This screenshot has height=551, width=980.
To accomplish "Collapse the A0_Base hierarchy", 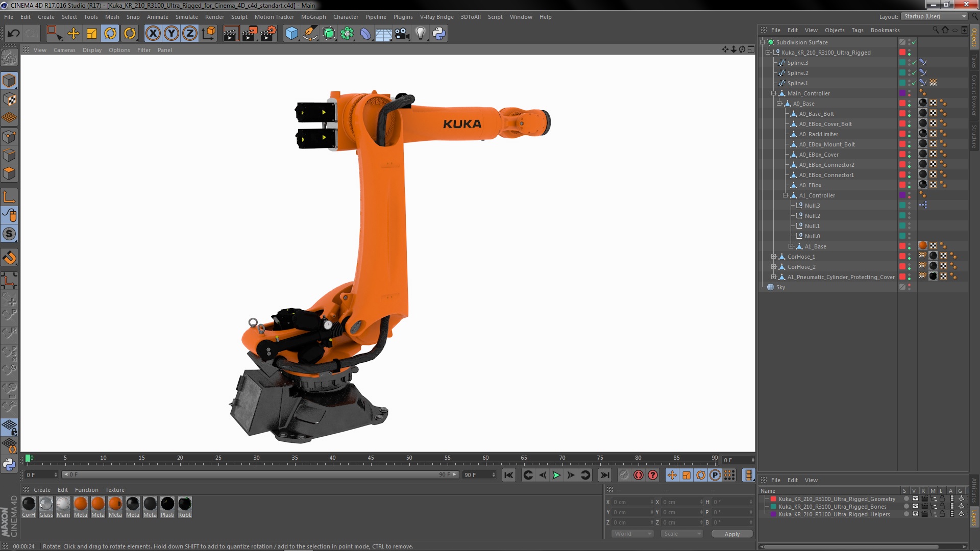I will click(779, 104).
